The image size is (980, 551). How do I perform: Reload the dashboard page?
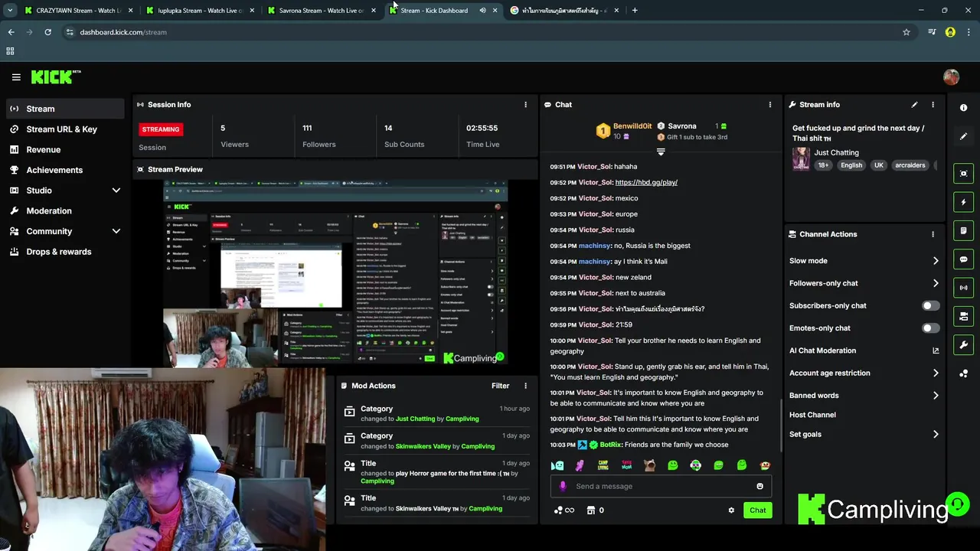pos(47,32)
